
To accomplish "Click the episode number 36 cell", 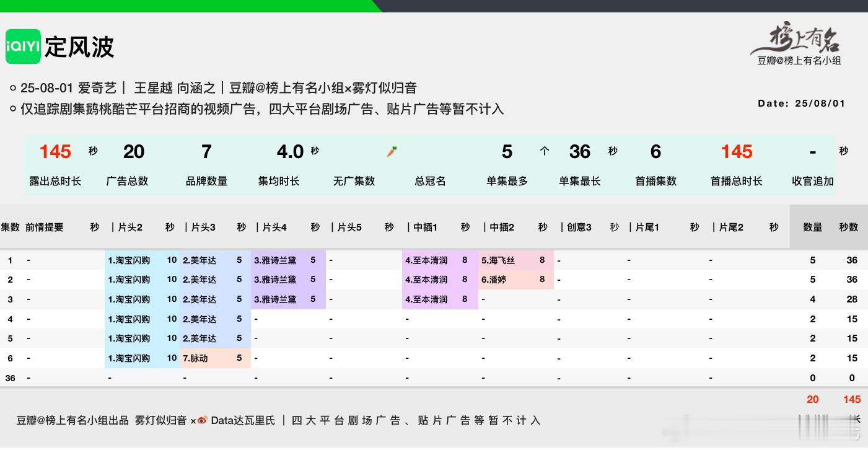I will (x=11, y=378).
